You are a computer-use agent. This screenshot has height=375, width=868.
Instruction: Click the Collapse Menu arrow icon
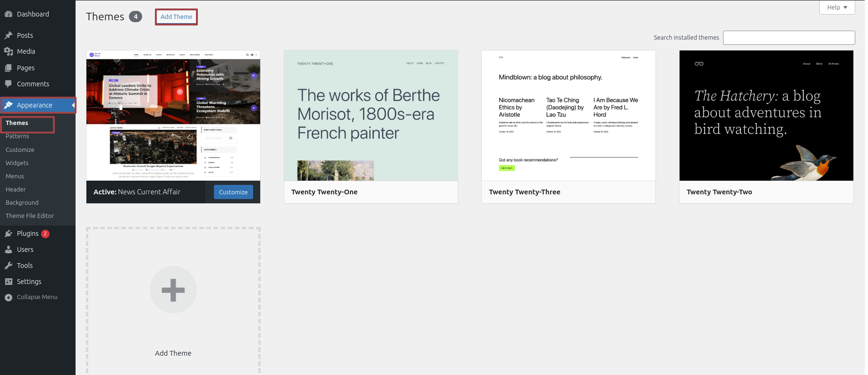[x=9, y=297]
